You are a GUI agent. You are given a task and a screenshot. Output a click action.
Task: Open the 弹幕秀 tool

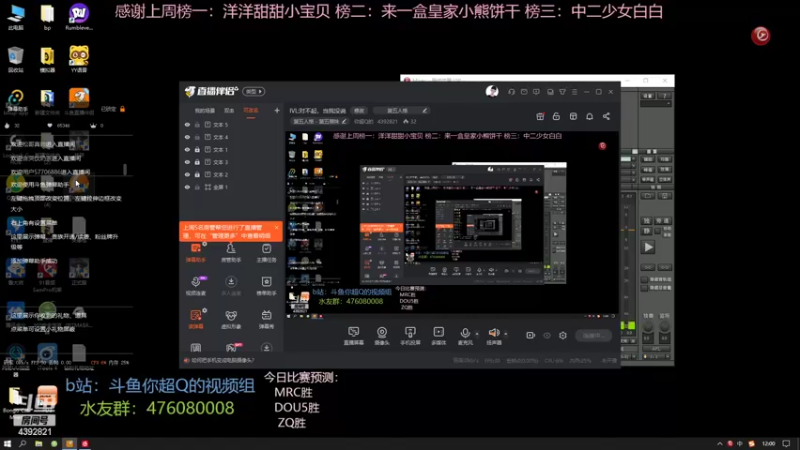coord(266,319)
